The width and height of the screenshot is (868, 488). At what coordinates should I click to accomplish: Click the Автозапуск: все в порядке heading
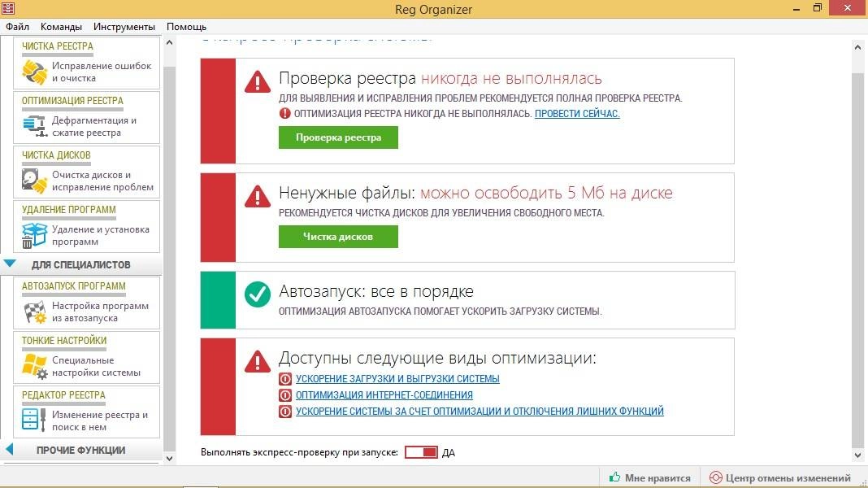(376, 291)
